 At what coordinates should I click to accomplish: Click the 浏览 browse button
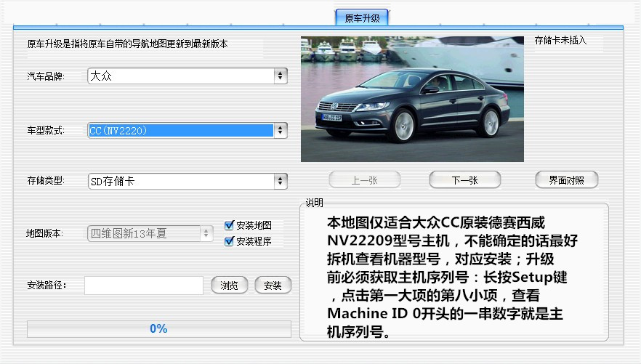tap(230, 285)
